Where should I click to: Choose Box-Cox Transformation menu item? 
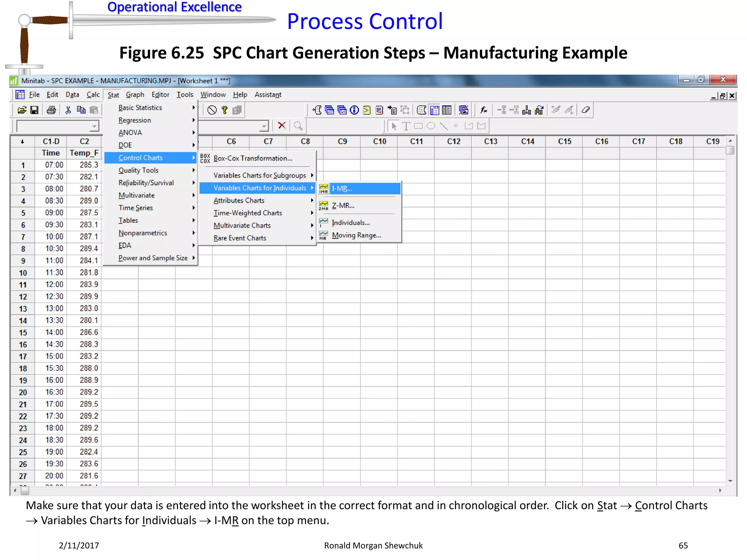(x=258, y=158)
